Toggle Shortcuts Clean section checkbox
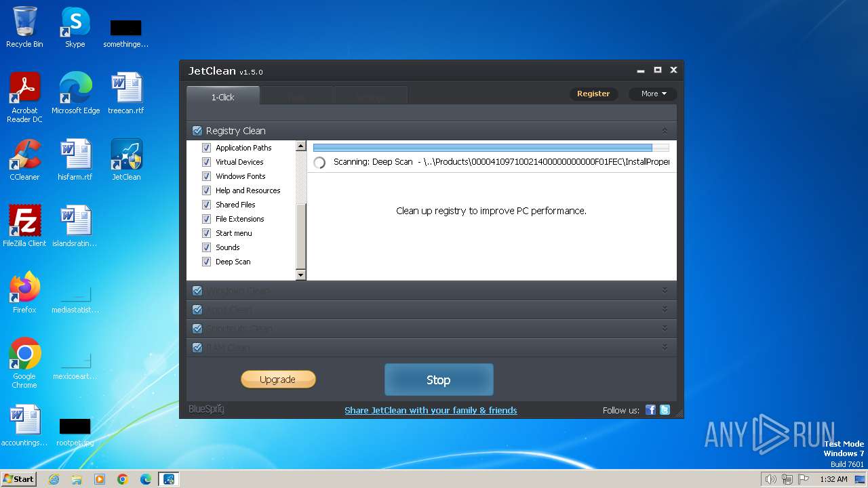This screenshot has height=488, width=868. click(197, 329)
